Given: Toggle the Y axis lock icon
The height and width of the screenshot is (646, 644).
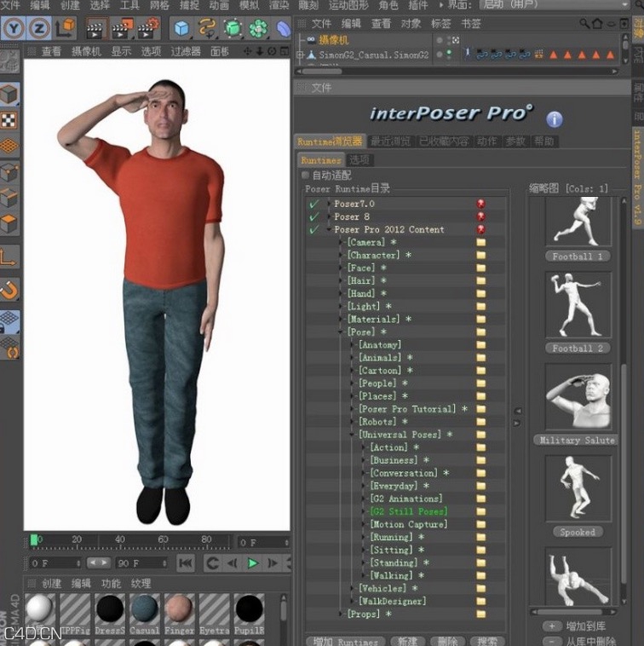Looking at the screenshot, I should coord(14,28).
